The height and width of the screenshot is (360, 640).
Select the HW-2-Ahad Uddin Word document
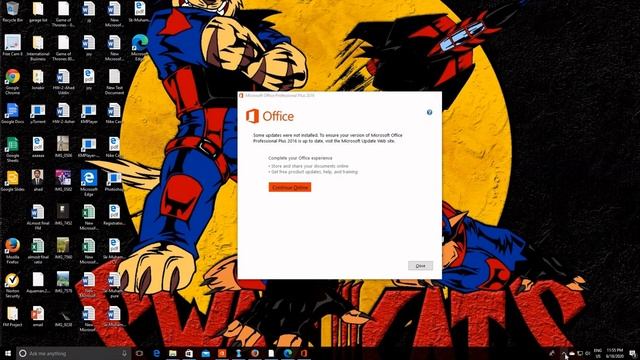coord(63,82)
